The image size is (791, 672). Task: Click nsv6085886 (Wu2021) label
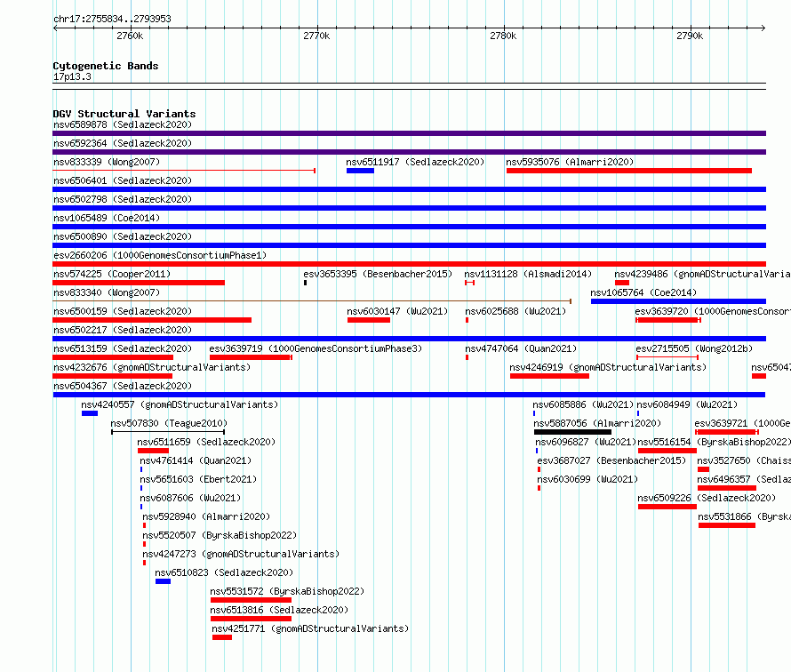tap(583, 404)
